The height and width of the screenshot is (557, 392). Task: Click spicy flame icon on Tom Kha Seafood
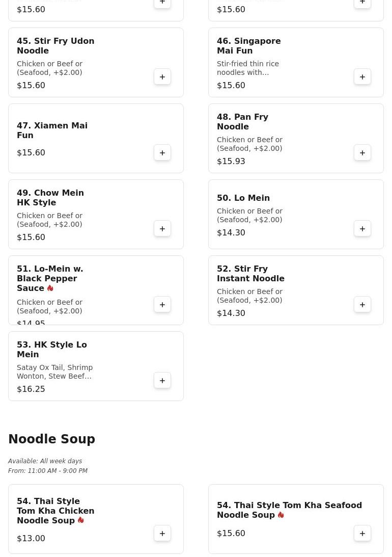[x=281, y=515]
